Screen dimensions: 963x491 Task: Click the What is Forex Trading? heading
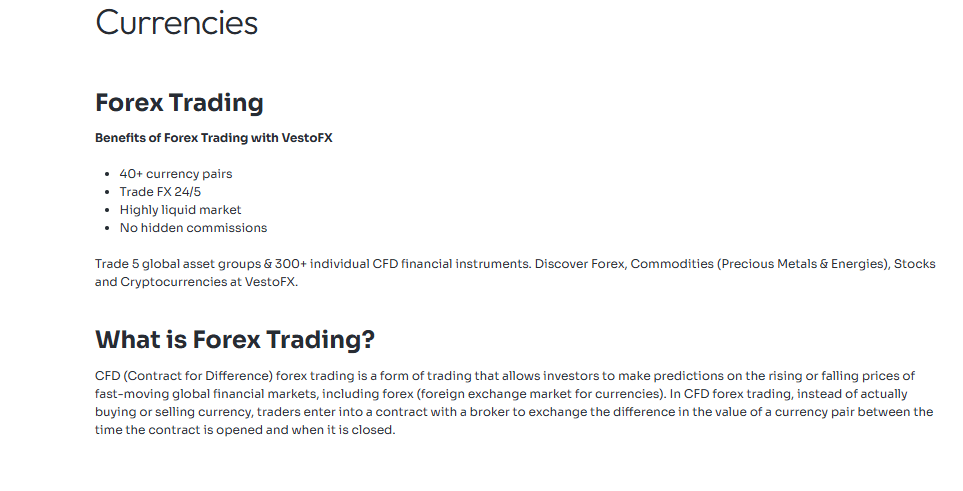[x=235, y=340]
